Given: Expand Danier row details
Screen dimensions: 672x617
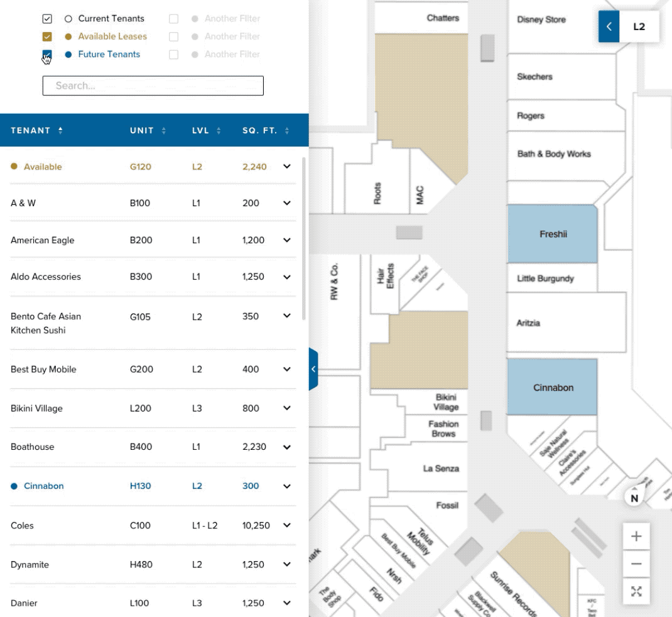Looking at the screenshot, I should [287, 603].
